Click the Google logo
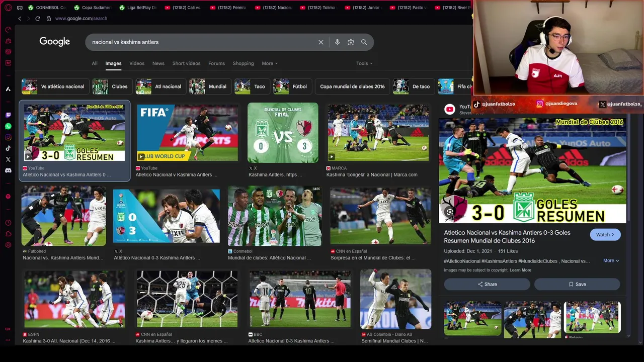 (x=55, y=42)
